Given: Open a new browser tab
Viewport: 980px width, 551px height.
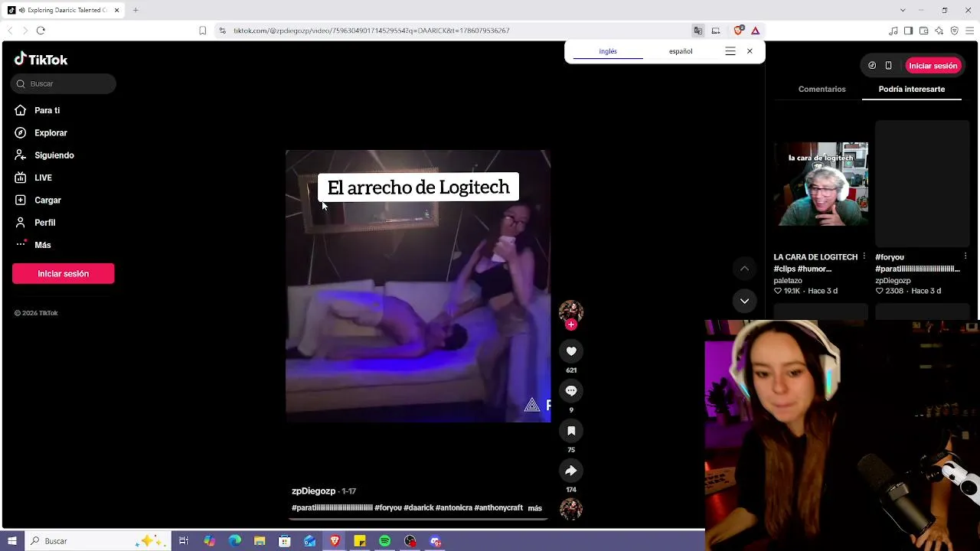Looking at the screenshot, I should 136,10.
